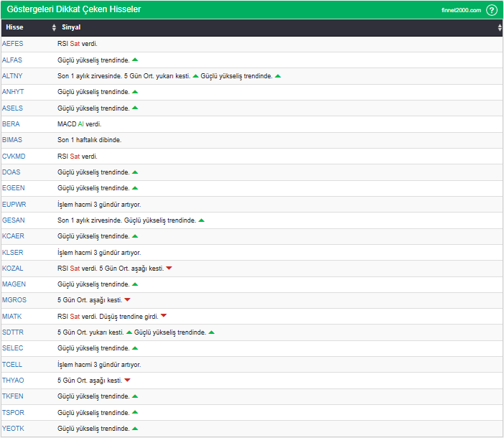
Task: Open the CVKMD stock link
Action: (14, 157)
